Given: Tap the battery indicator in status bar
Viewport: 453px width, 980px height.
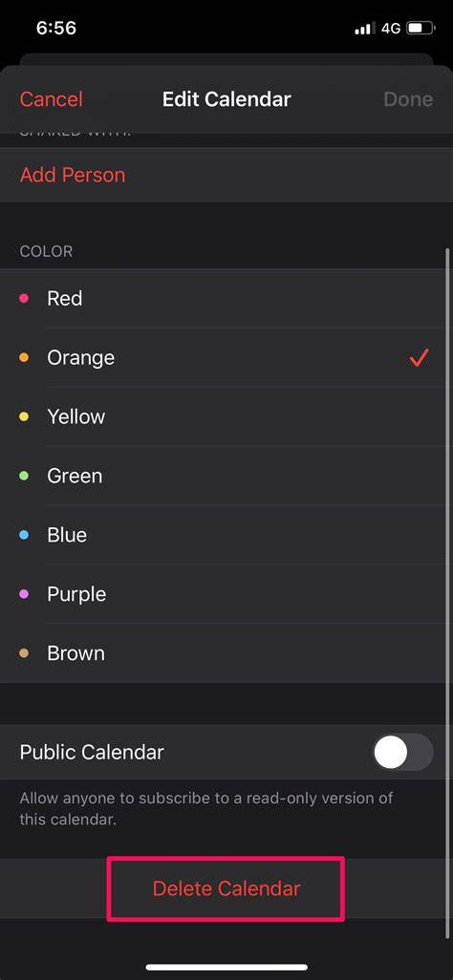Looking at the screenshot, I should 420,28.
